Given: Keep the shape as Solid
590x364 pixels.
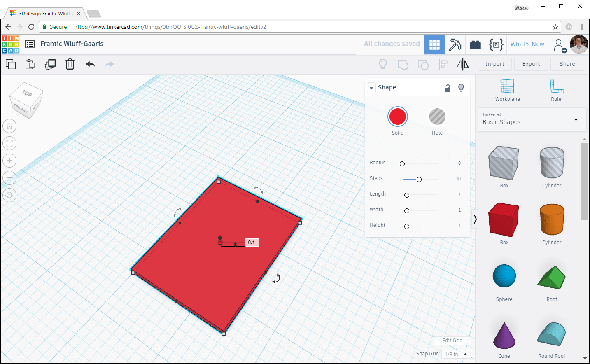Looking at the screenshot, I should (397, 116).
